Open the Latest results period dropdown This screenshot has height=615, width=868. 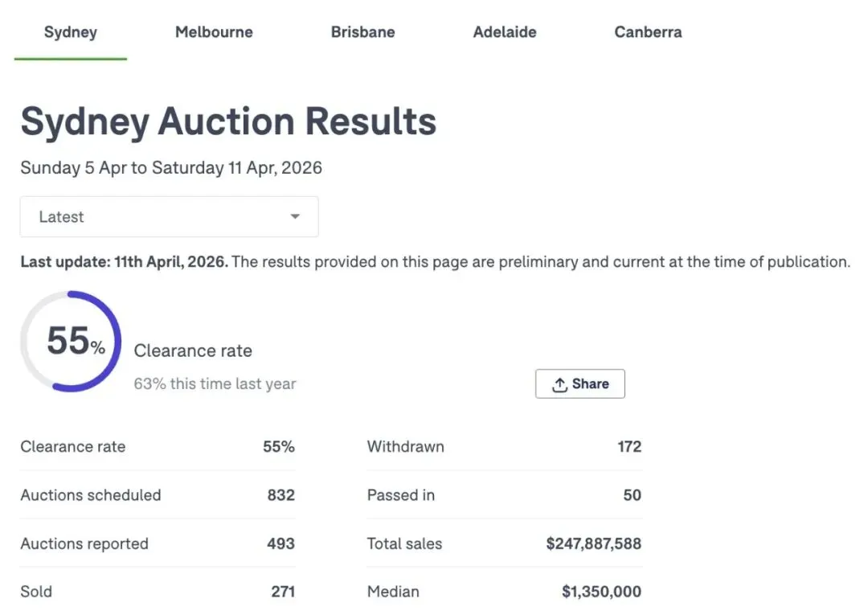tap(169, 217)
